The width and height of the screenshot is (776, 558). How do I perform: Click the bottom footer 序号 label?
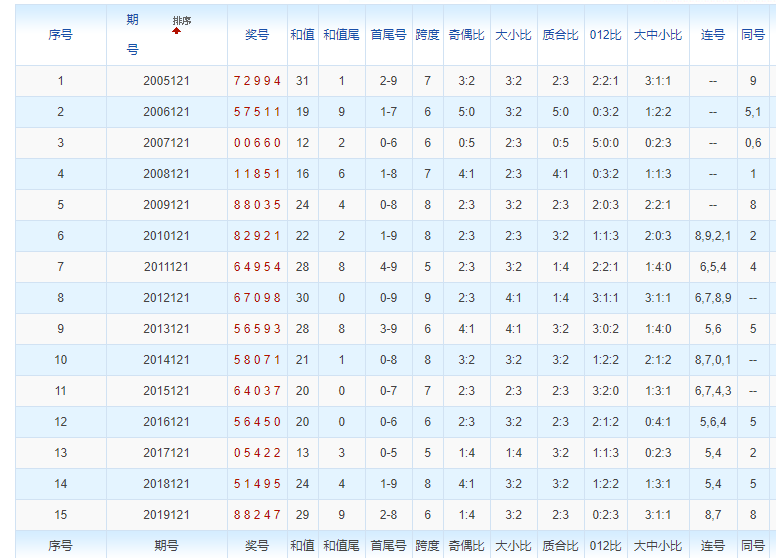[x=60, y=546]
